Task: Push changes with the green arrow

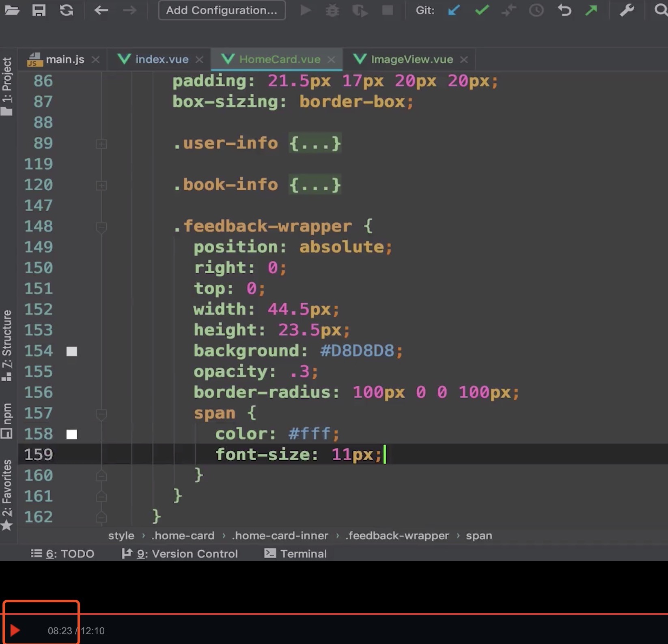Action: (591, 10)
